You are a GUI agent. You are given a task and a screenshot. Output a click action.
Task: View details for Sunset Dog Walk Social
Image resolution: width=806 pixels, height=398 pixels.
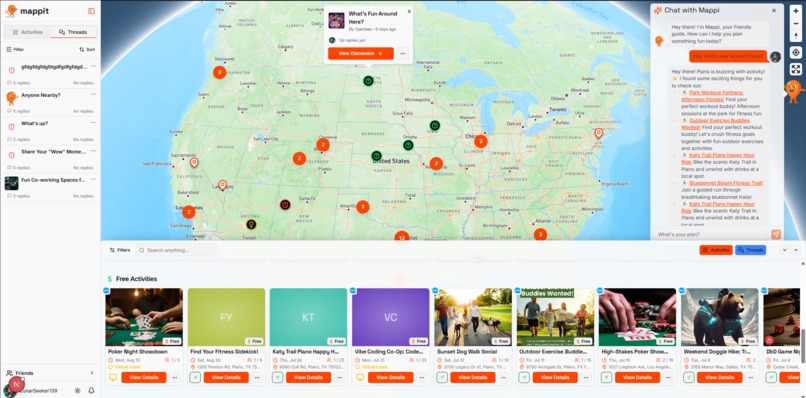(472, 377)
